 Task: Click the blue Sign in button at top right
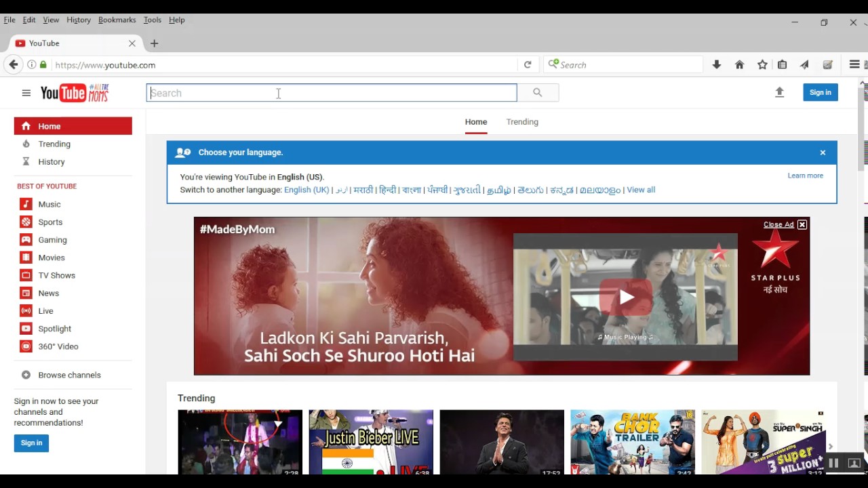pos(821,92)
